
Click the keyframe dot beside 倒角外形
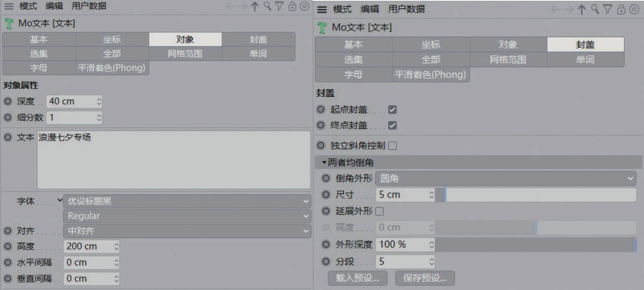[326, 178]
